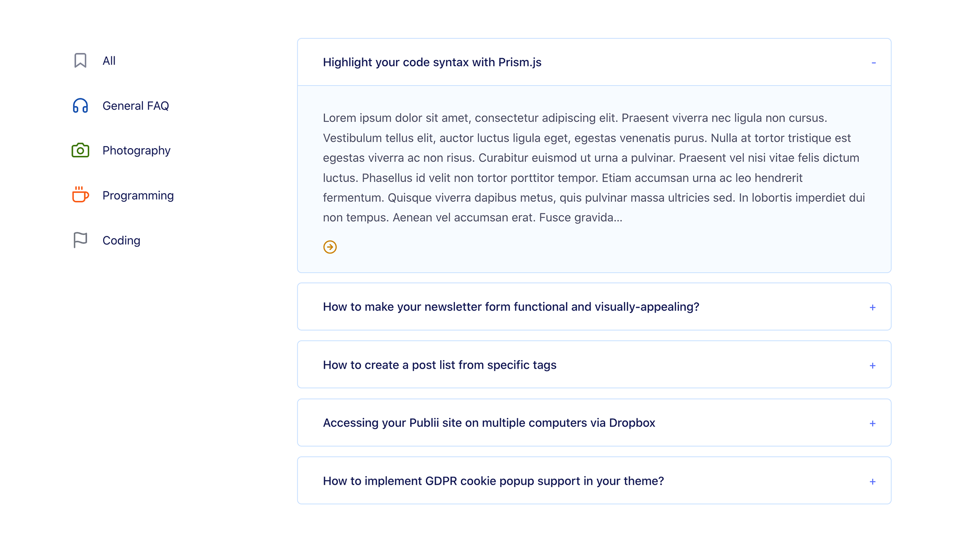Open the article via the orange arrow-circle icon
The image size is (980, 536).
(x=330, y=246)
